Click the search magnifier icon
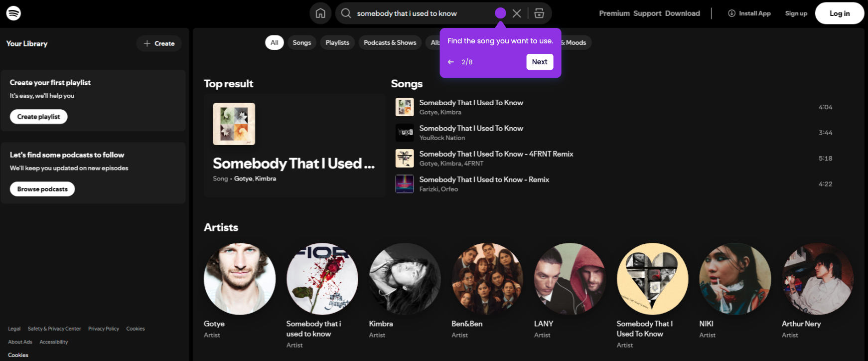Viewport: 868px width, 361px height. 346,13
